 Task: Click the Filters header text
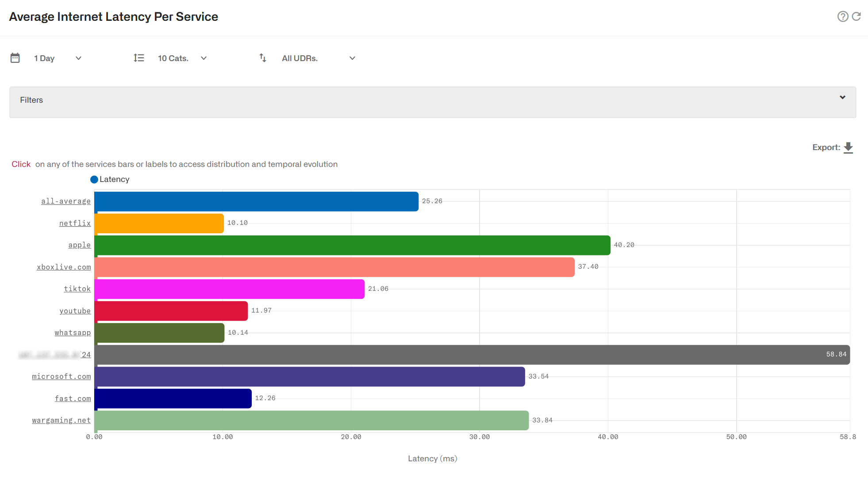tap(31, 100)
